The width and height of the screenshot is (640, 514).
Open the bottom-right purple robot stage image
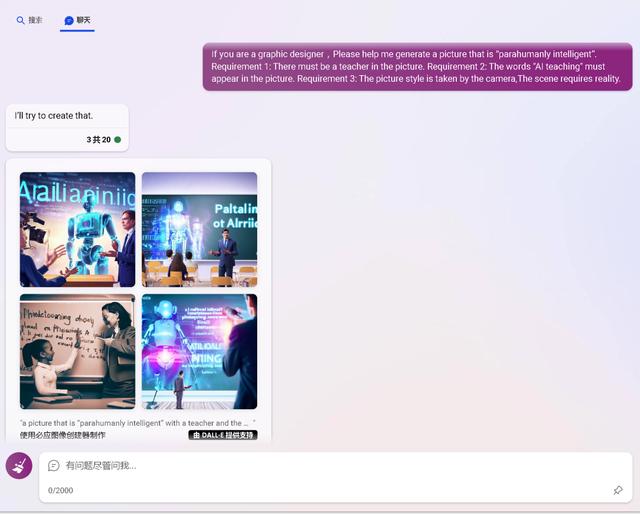point(199,351)
